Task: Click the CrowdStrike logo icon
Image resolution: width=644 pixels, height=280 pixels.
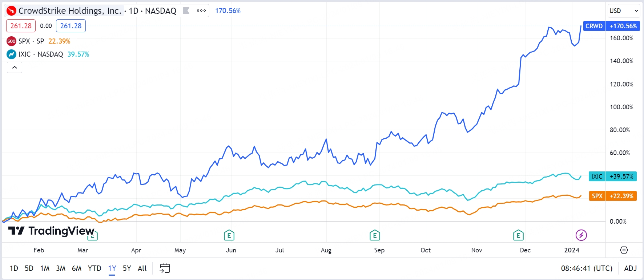Action: [x=12, y=11]
